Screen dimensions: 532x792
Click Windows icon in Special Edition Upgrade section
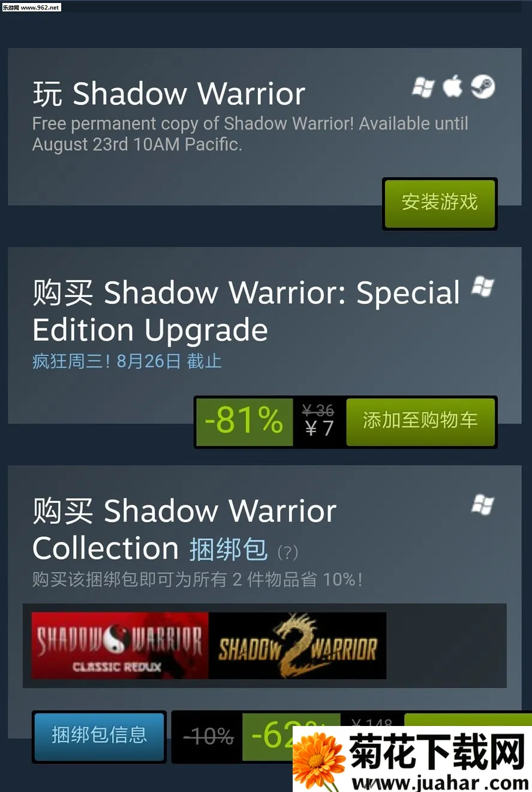pyautogui.click(x=483, y=287)
